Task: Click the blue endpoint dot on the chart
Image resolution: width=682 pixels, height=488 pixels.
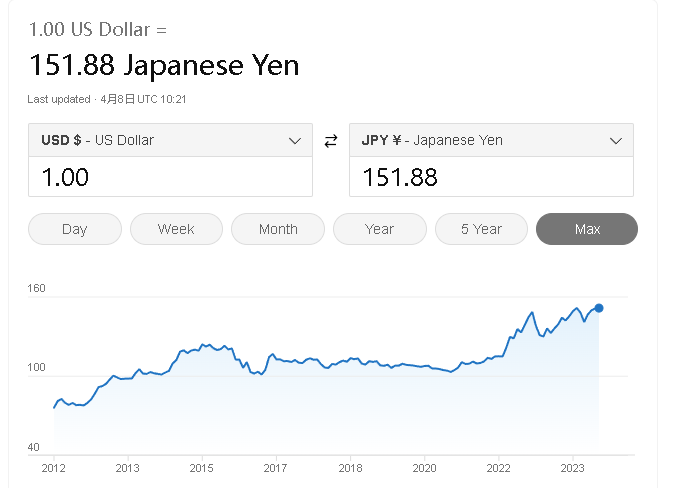Action: [599, 308]
